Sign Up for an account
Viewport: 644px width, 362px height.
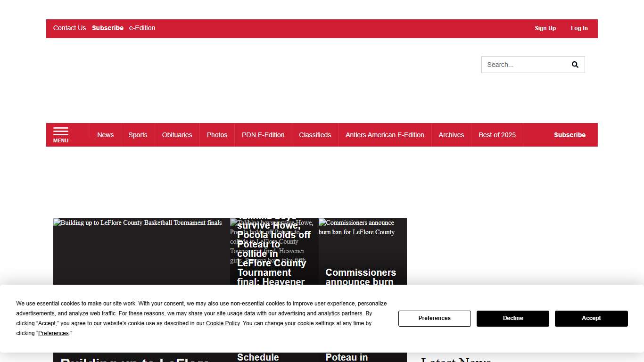[545, 28]
